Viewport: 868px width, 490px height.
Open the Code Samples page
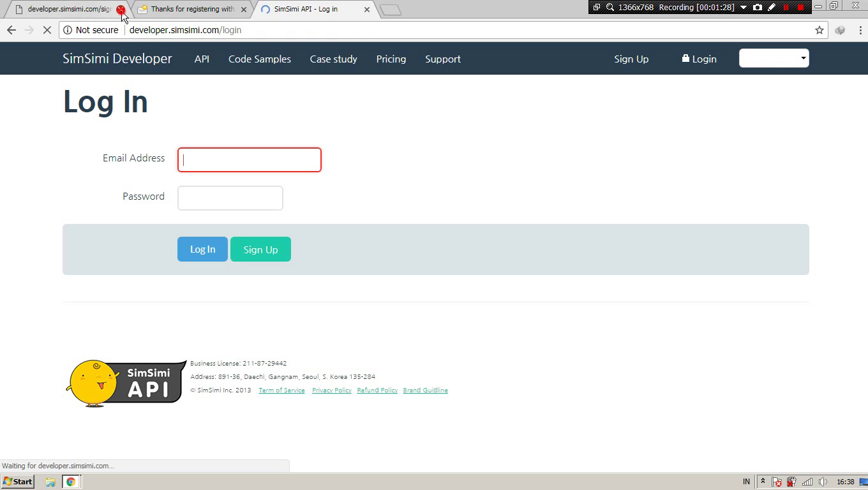click(x=260, y=59)
